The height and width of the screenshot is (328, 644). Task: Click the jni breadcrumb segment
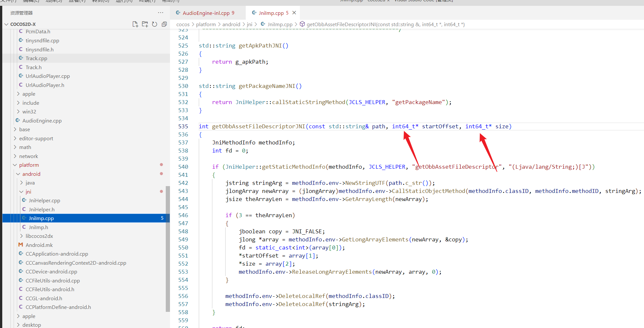click(250, 24)
